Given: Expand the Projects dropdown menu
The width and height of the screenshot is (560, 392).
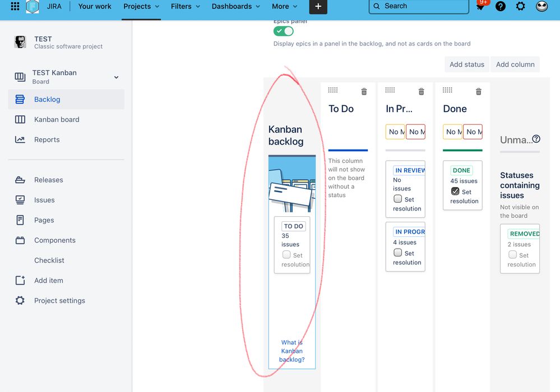Looking at the screenshot, I should coord(141,6).
